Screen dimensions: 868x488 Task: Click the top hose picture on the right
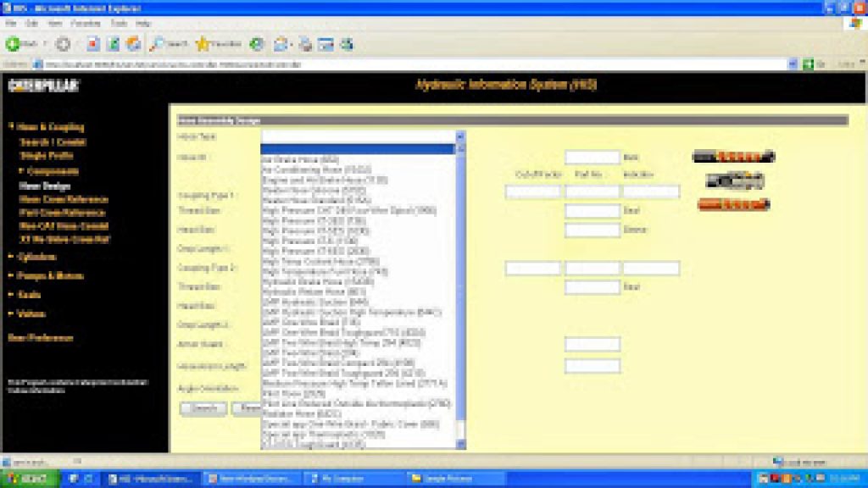coord(734,156)
